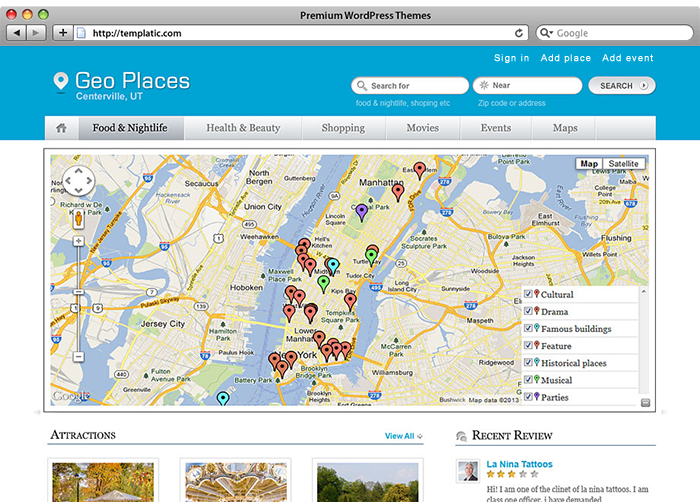Viewport: 700px width, 502px height.
Task: Click the reviewer avatar for La Nina Tattoos
Action: click(468, 471)
